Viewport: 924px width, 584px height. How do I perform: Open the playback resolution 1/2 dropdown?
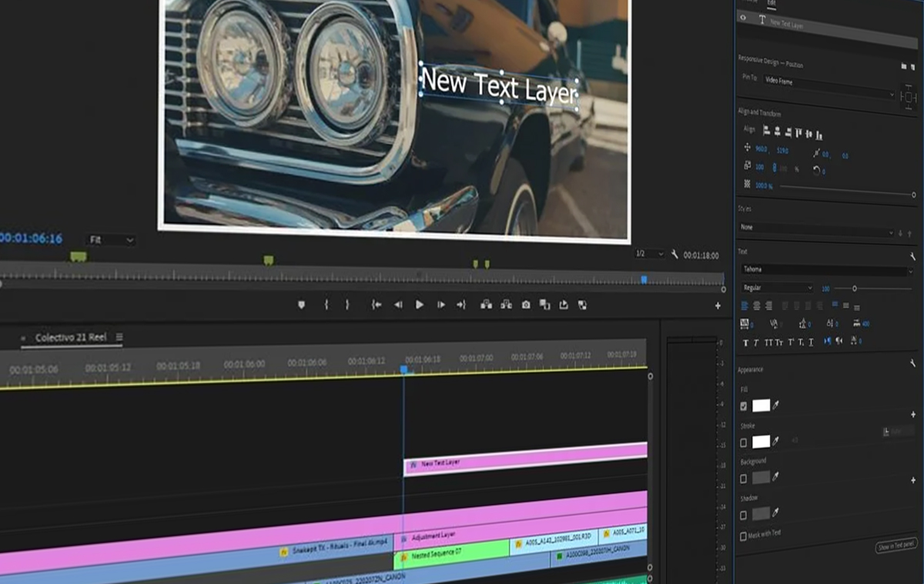click(x=649, y=254)
